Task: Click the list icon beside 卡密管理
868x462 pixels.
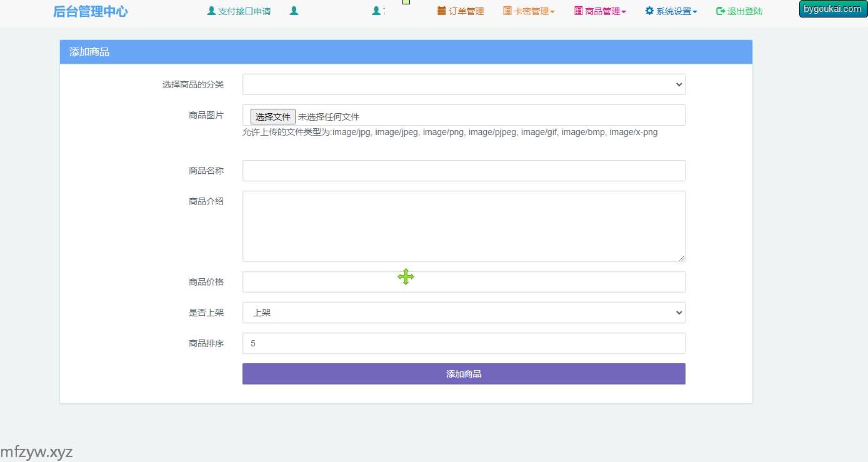Action: 507,11
